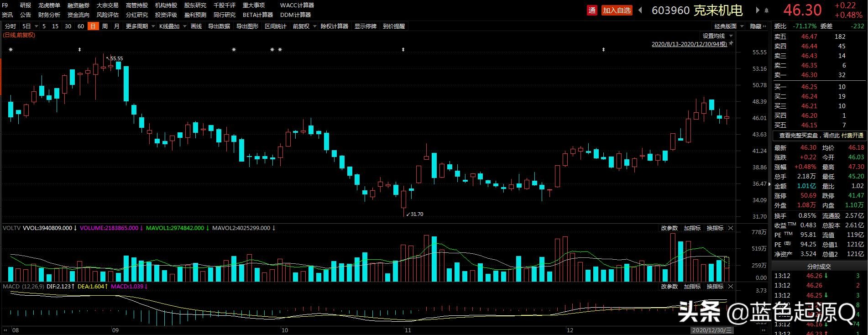Click the 画线 drawing tool button

point(196,26)
